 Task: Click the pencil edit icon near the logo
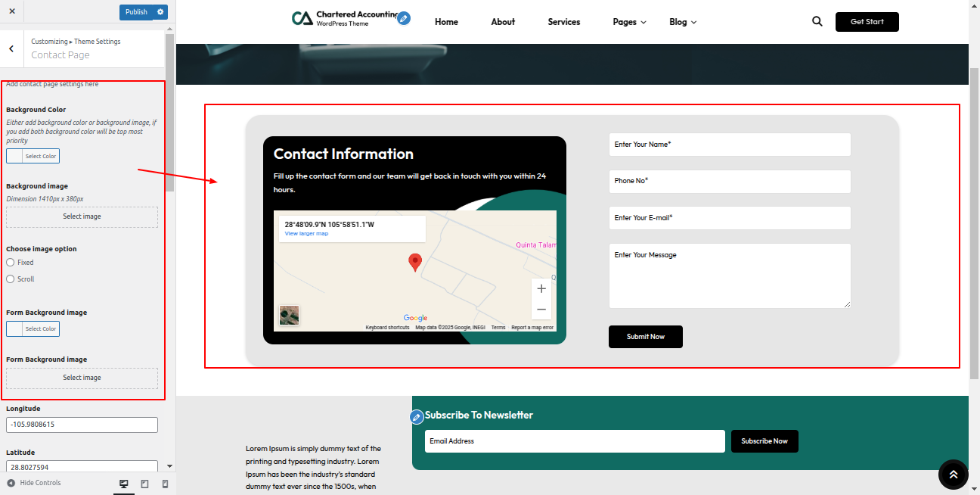(x=404, y=18)
